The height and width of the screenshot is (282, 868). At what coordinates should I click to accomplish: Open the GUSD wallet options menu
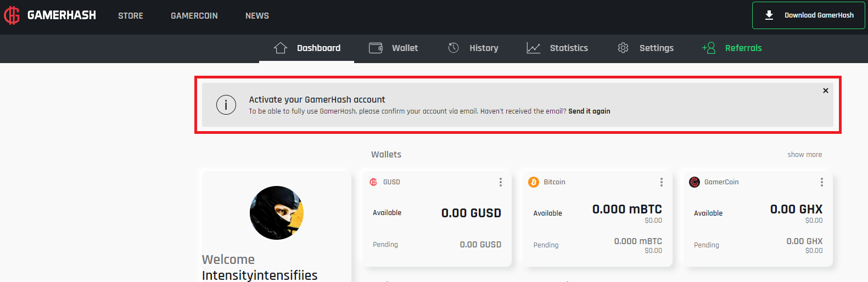pos(501,182)
